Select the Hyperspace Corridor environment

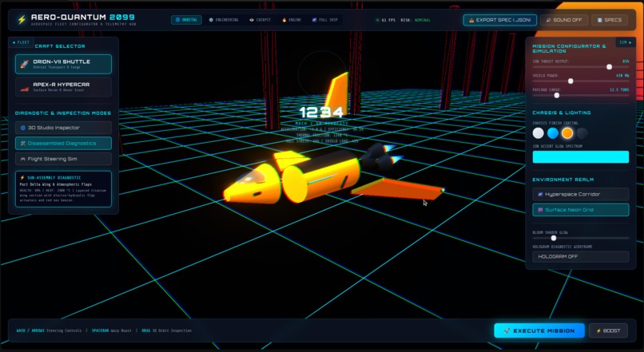tap(581, 194)
